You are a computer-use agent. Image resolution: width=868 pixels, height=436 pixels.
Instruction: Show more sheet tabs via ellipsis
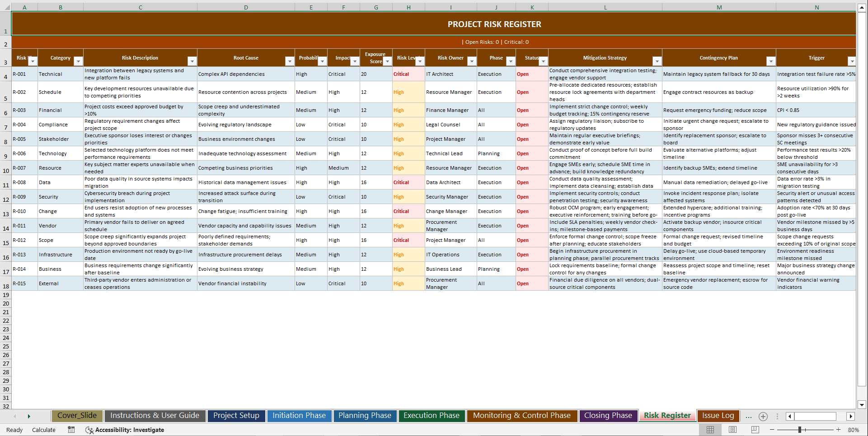[x=748, y=416]
